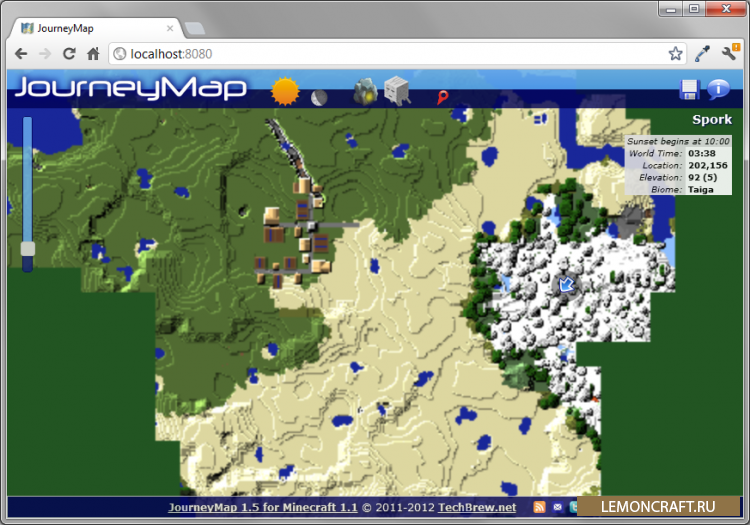Switch map to night view moon icon
Screen dimensions: 750x525
pyautogui.click(x=319, y=97)
